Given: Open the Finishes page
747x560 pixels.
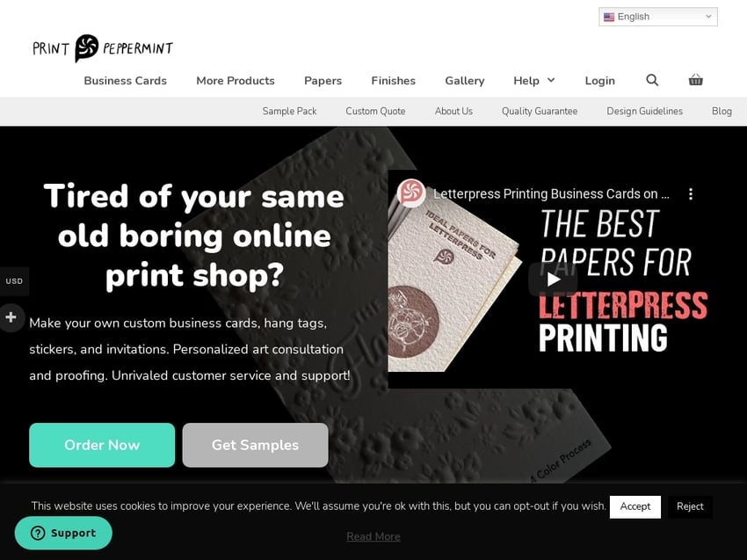Looking at the screenshot, I should click(394, 81).
